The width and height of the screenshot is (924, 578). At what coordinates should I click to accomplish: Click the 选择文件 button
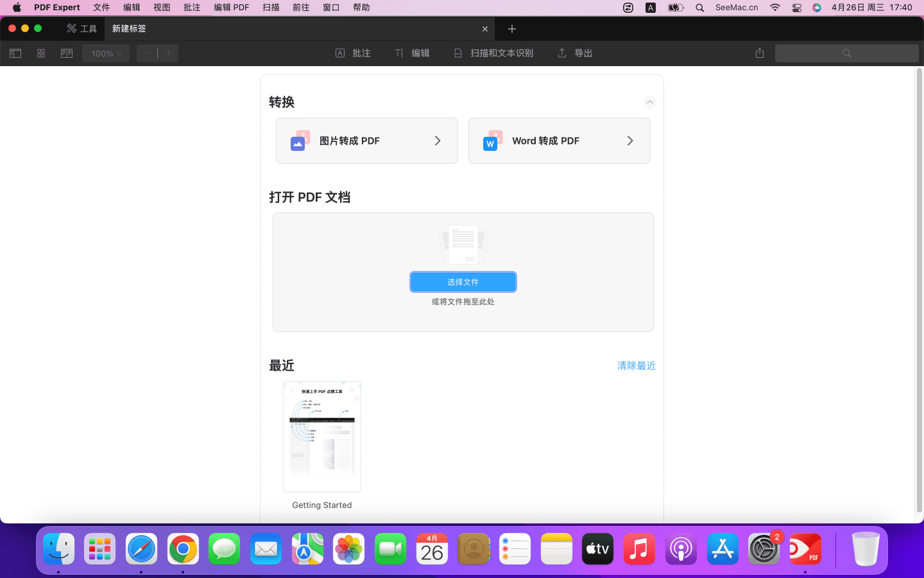[x=463, y=282]
